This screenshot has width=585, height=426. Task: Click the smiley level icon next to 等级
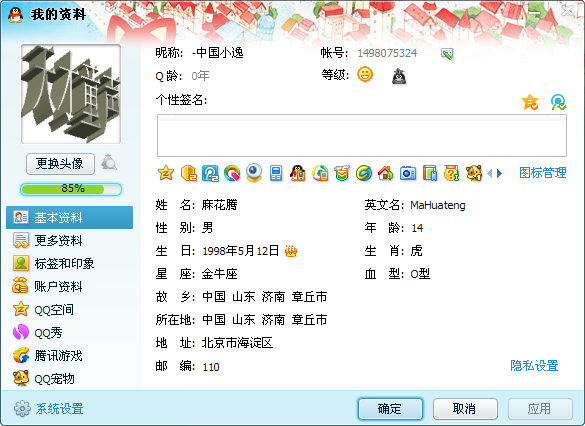pos(365,74)
